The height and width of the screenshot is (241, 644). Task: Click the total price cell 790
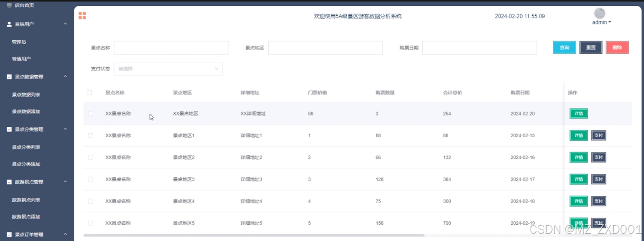point(447,223)
